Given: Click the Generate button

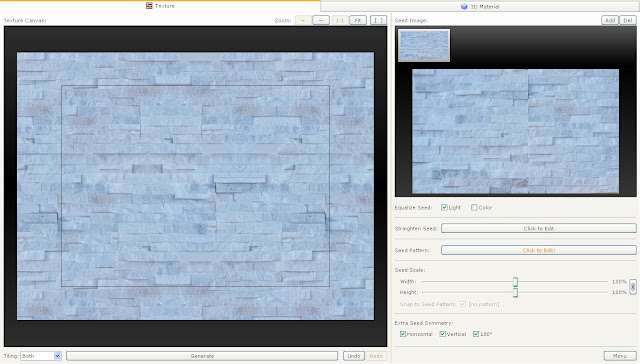Looking at the screenshot, I should [x=202, y=356].
